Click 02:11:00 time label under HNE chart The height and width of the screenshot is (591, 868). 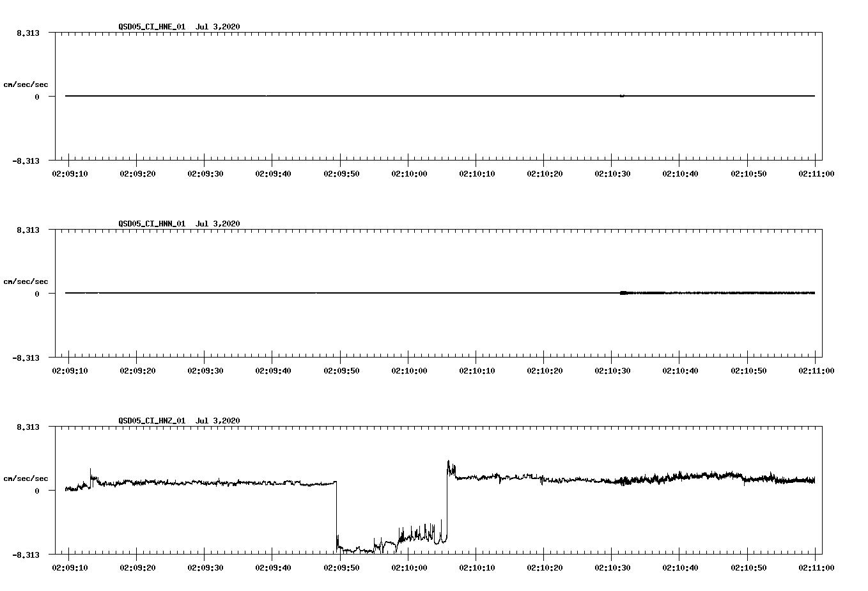(816, 173)
